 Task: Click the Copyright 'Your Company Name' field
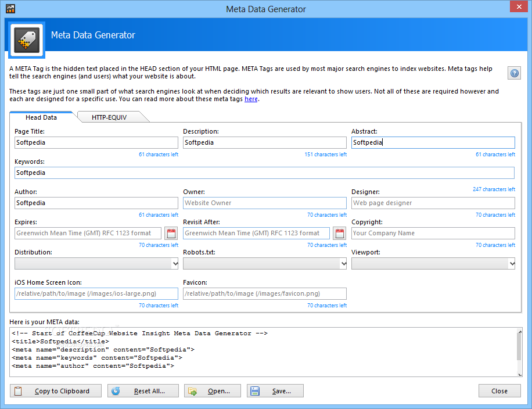pyautogui.click(x=433, y=233)
